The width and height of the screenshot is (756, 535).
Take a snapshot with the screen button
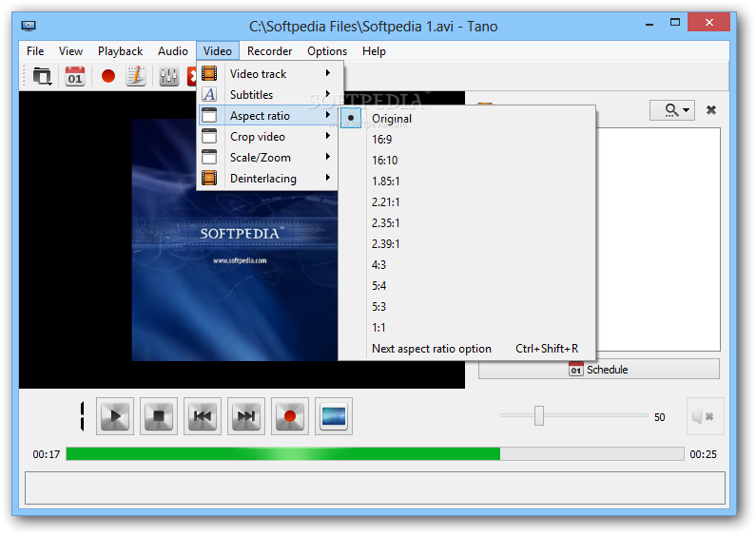click(334, 416)
